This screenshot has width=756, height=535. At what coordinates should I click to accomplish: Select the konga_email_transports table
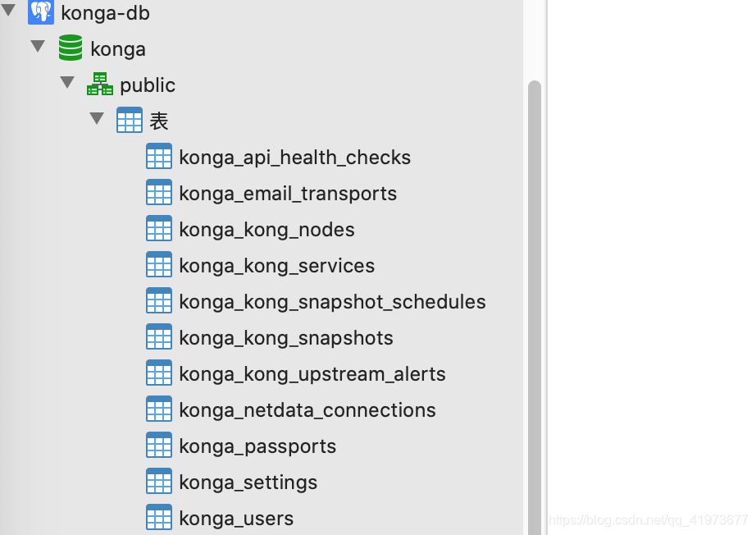pyautogui.click(x=287, y=194)
